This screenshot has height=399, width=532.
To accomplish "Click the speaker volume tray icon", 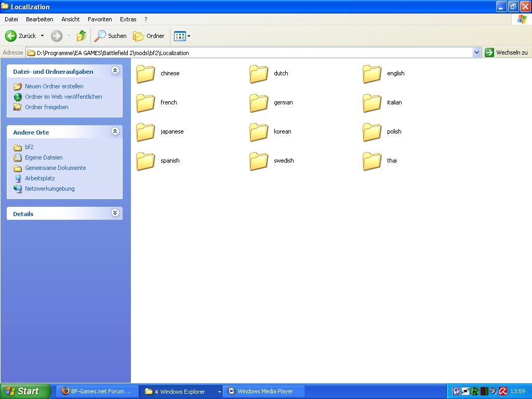I will [494, 391].
